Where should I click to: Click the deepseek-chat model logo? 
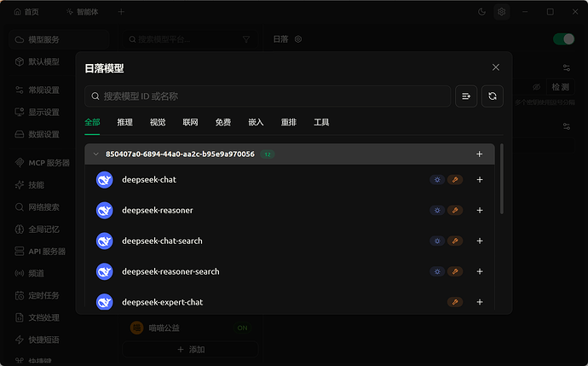click(x=105, y=180)
